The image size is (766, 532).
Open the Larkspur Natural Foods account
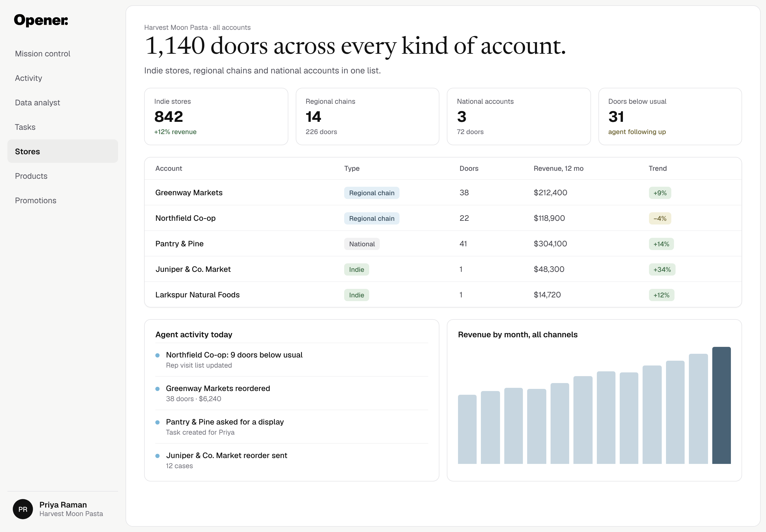click(x=443, y=295)
